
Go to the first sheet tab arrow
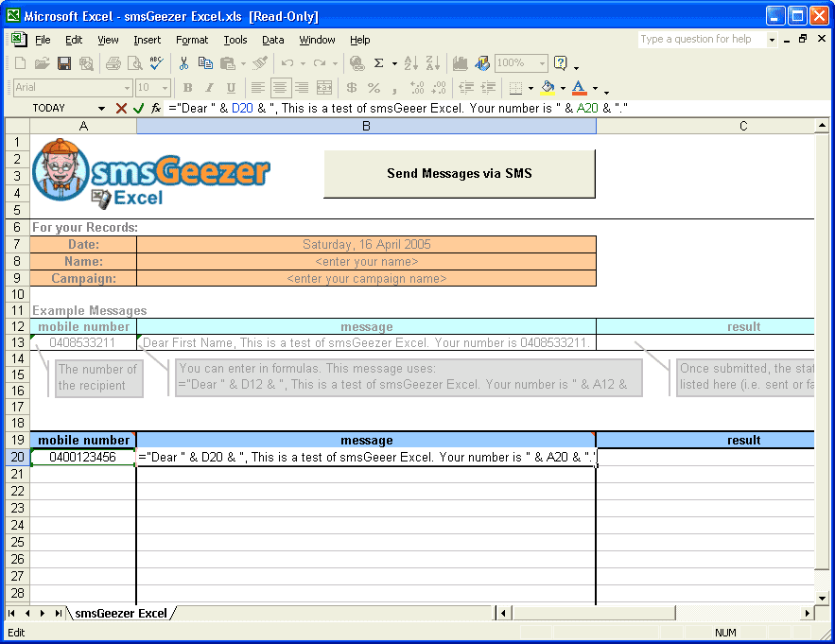pyautogui.click(x=11, y=613)
